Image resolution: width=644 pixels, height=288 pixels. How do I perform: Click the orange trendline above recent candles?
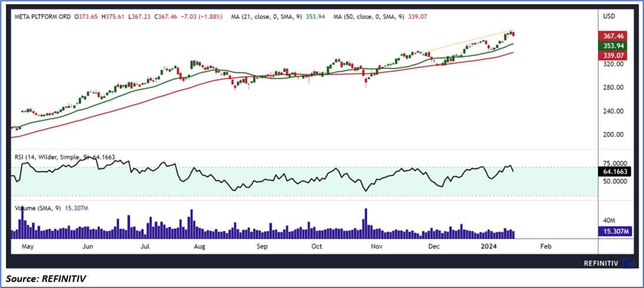[x=469, y=41]
